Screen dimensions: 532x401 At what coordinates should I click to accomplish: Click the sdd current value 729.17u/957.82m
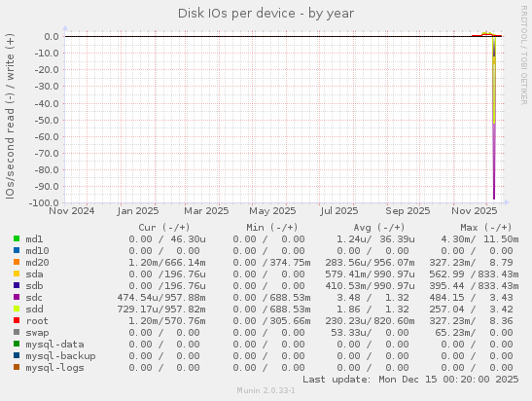161,310
